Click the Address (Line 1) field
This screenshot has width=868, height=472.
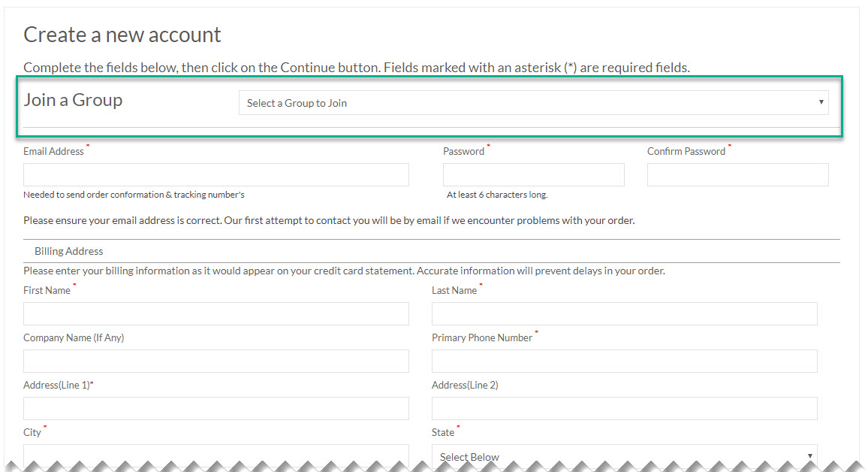pyautogui.click(x=215, y=408)
